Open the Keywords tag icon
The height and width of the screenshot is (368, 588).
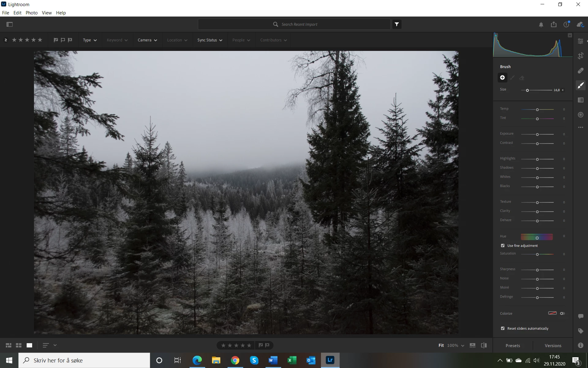tap(580, 331)
